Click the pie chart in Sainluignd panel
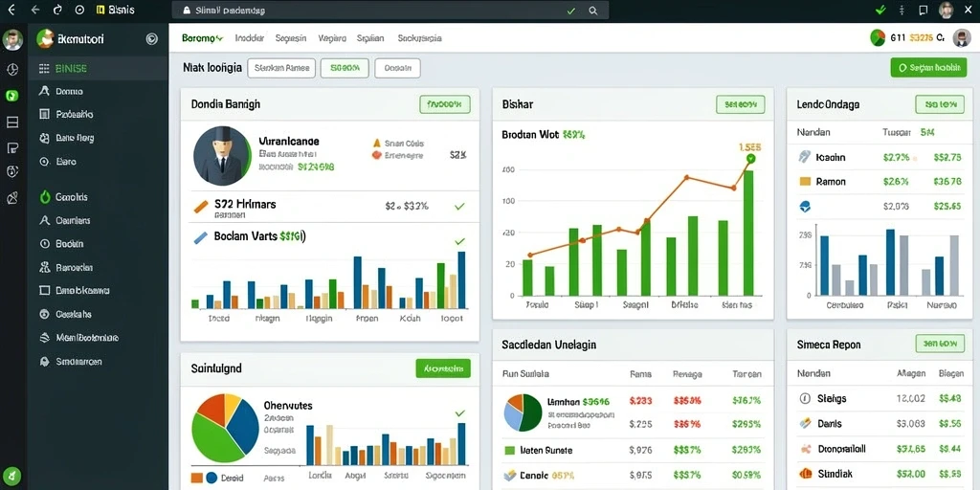The height and width of the screenshot is (490, 980). [225, 427]
